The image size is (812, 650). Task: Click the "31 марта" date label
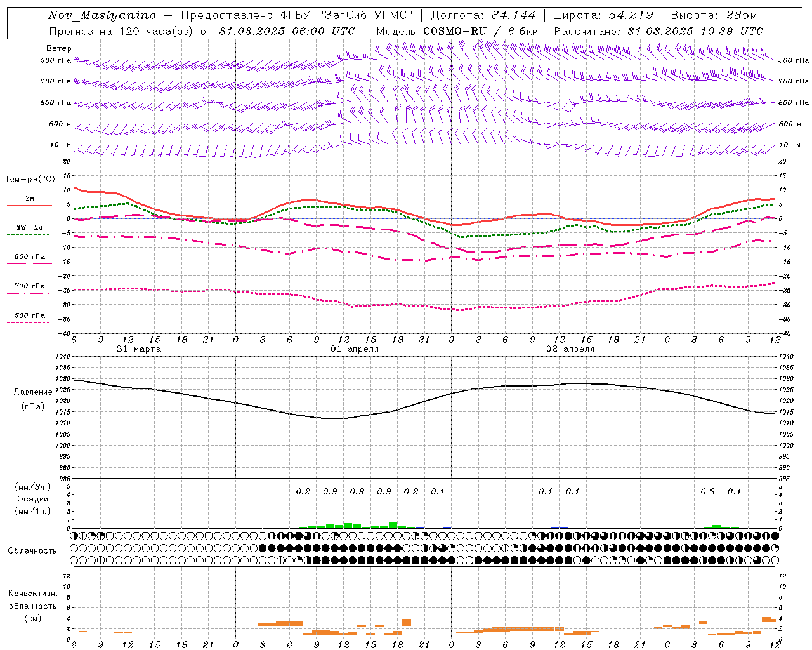click(139, 349)
